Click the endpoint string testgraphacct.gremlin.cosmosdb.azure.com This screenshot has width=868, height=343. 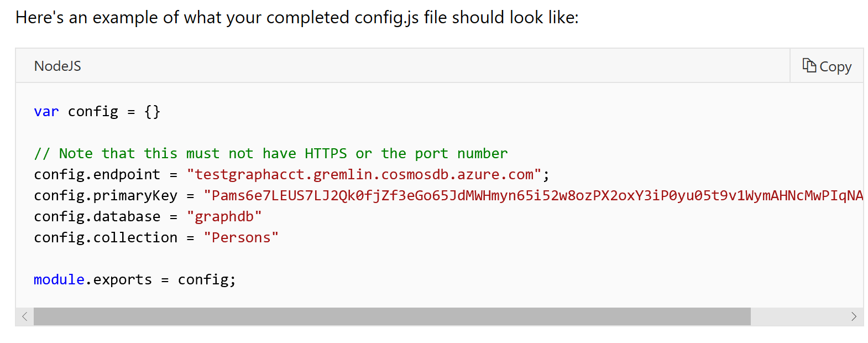point(365,174)
